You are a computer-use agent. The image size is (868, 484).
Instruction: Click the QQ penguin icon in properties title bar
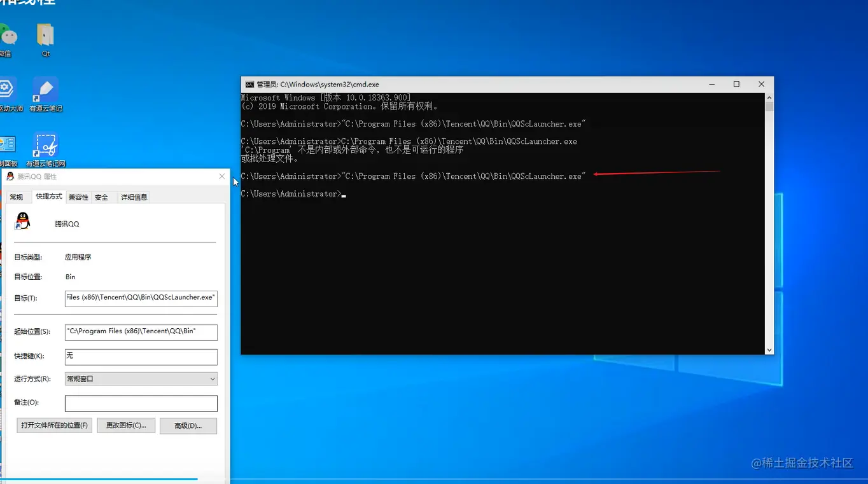coord(10,176)
